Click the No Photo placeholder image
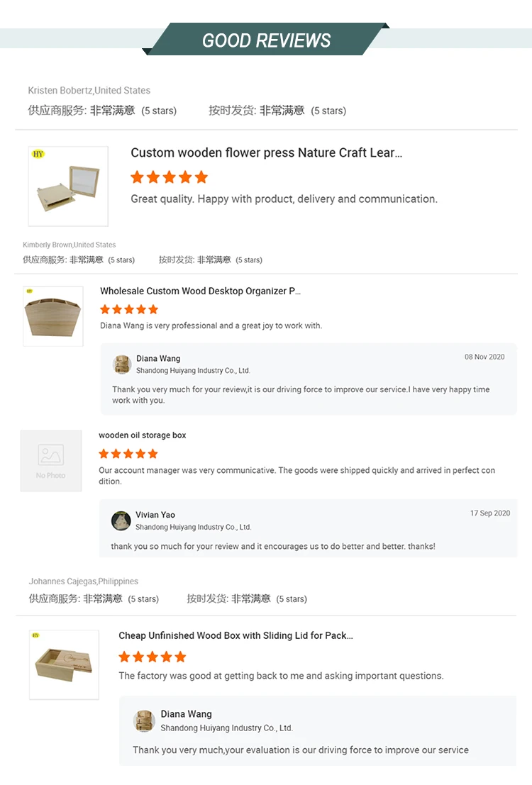Screen dimensions: 532x785 point(51,461)
